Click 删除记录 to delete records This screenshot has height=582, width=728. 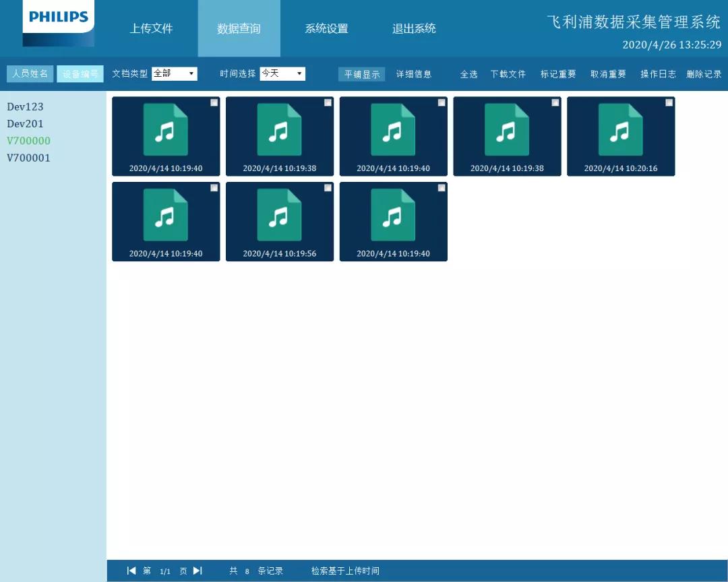[x=704, y=74]
